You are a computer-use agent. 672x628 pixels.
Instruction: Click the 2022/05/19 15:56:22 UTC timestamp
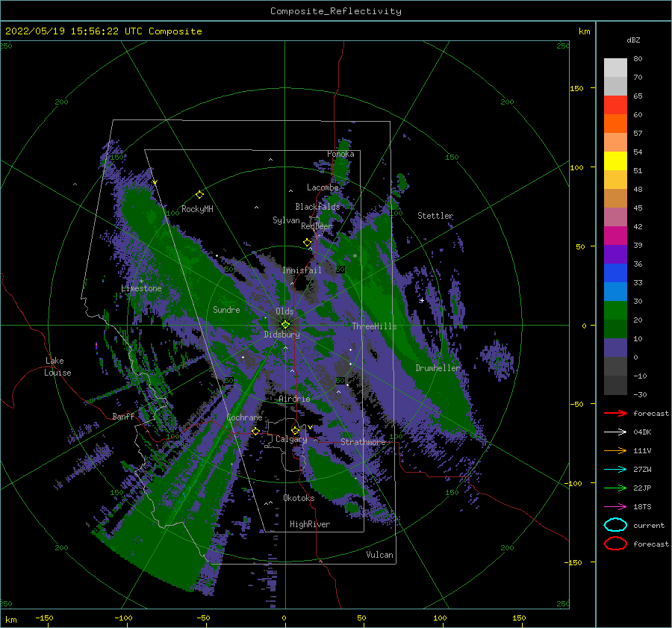(x=103, y=31)
